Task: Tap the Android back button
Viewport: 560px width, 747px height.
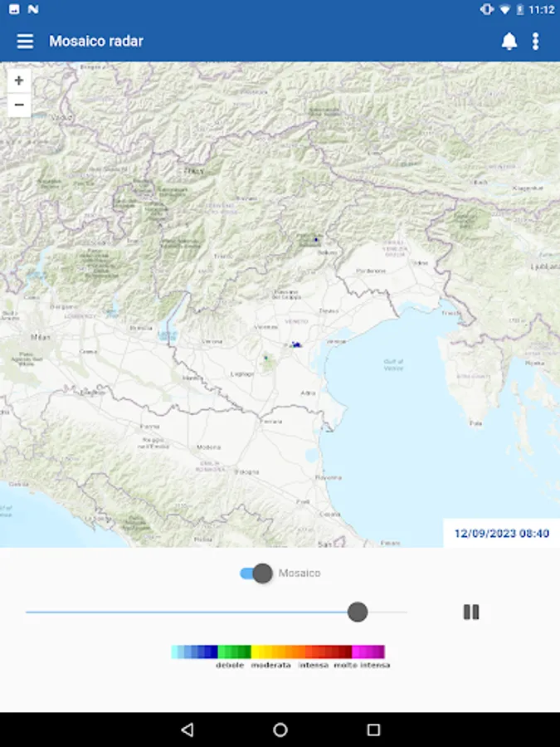Action: (187, 730)
